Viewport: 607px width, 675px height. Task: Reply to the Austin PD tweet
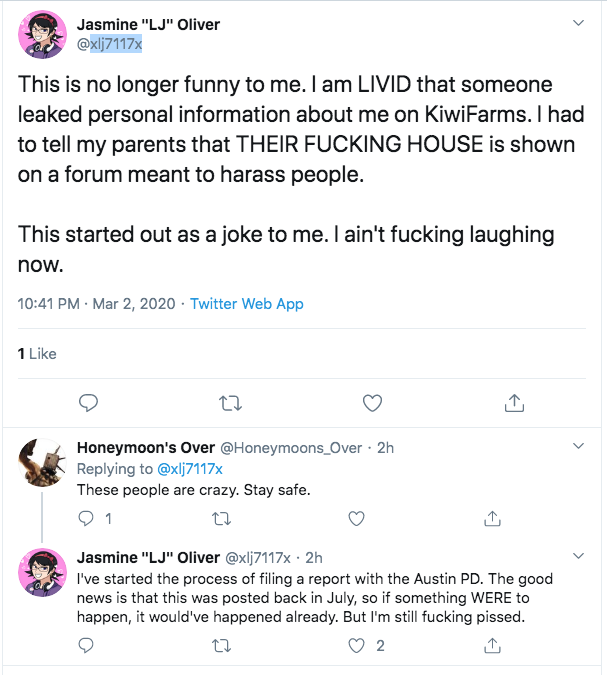pyautogui.click(x=86, y=645)
